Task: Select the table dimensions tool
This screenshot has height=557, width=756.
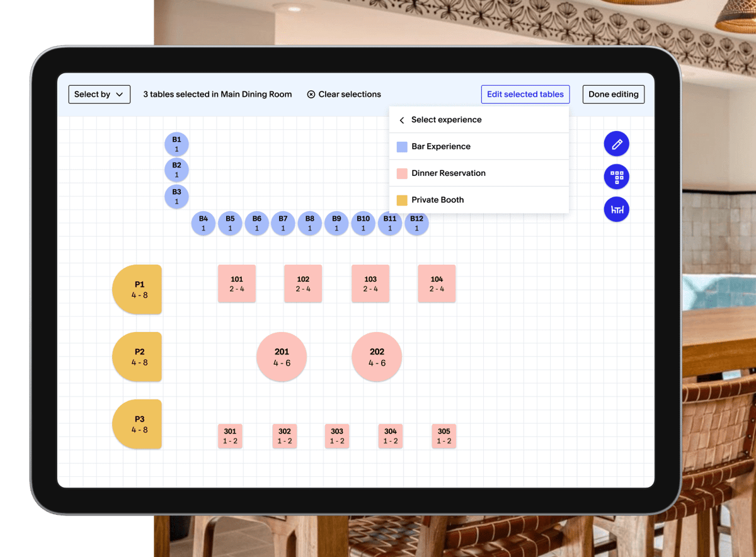Action: click(616, 209)
